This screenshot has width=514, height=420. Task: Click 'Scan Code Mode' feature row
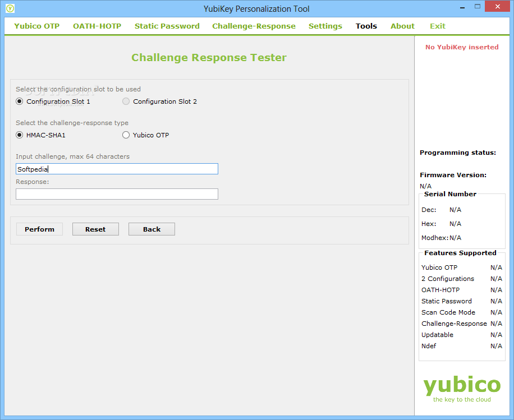click(462, 312)
